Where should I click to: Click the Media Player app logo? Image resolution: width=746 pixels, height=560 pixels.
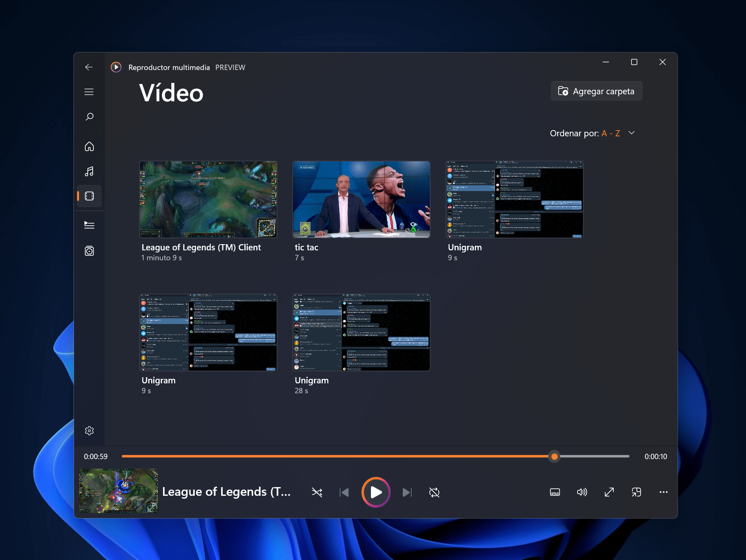click(116, 67)
